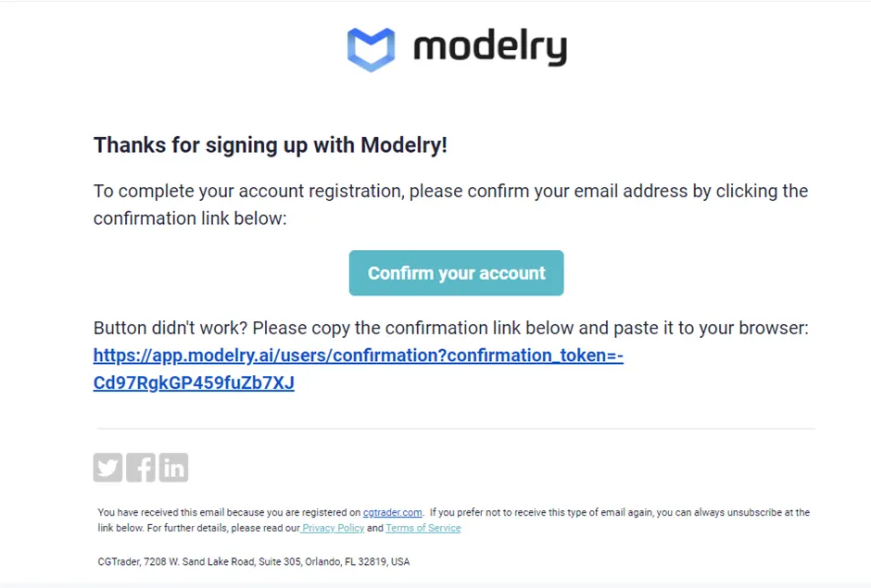
Task: Click the 'You have received this email' disclaimer
Action: tap(222, 512)
